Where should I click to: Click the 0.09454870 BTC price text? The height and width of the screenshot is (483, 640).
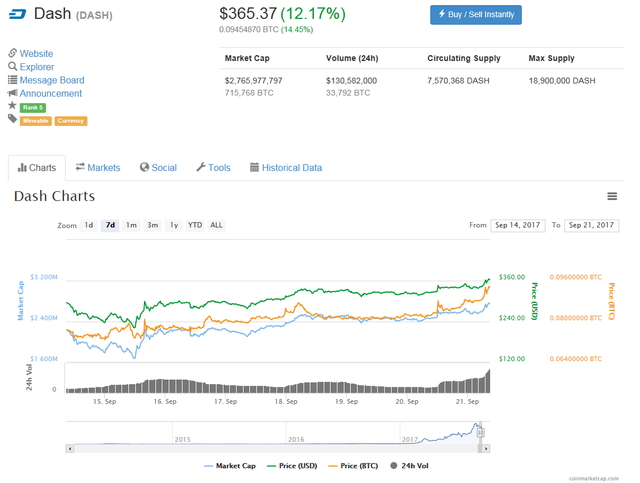[249, 29]
